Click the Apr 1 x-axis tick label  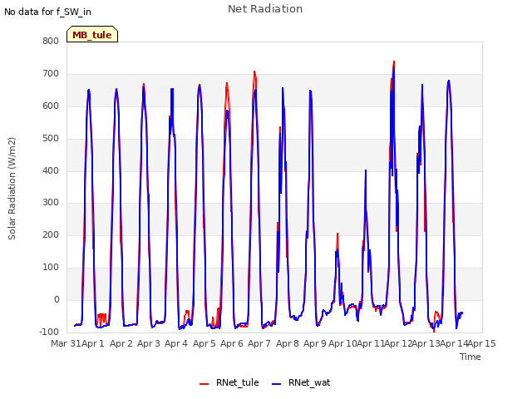[92, 343]
